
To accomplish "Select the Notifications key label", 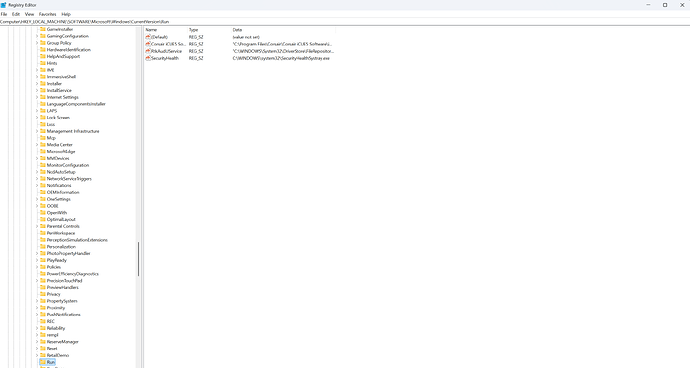I will pyautogui.click(x=59, y=185).
